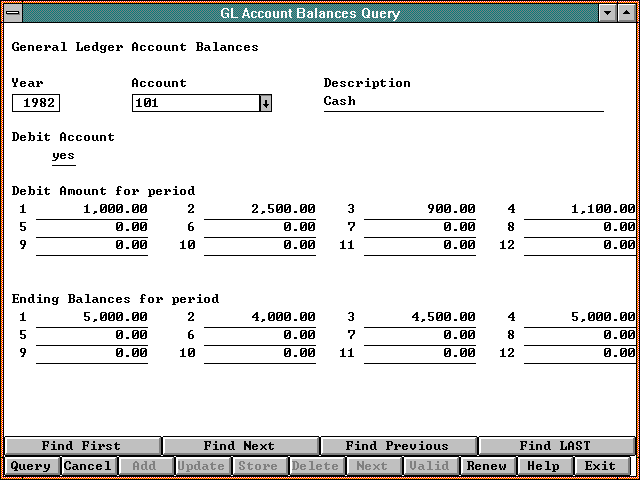The width and height of the screenshot is (640, 480).
Task: Click the Renew button
Action: [x=487, y=466]
